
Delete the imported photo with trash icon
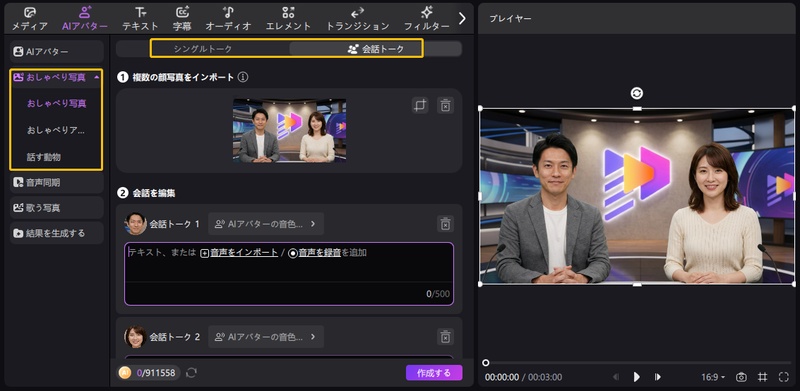coord(445,106)
